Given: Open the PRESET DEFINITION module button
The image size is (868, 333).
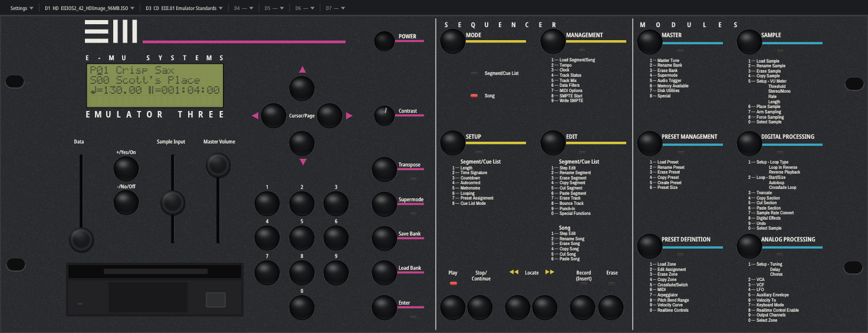Looking at the screenshot, I should click(x=649, y=246).
